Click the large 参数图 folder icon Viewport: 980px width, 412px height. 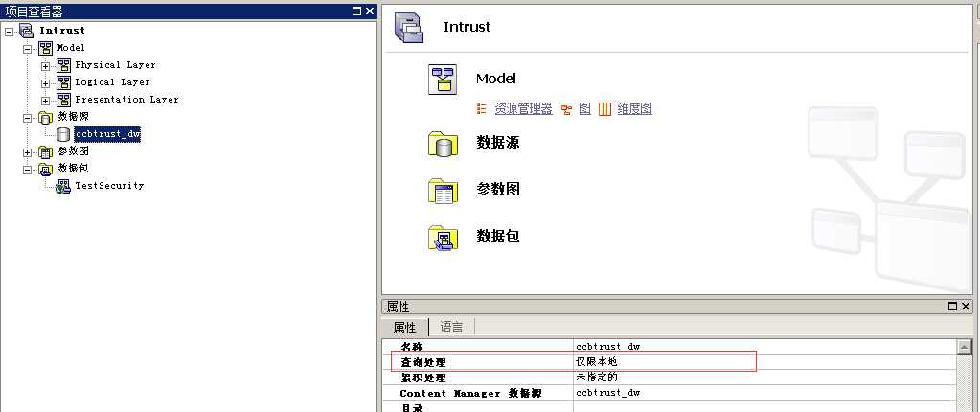443,190
